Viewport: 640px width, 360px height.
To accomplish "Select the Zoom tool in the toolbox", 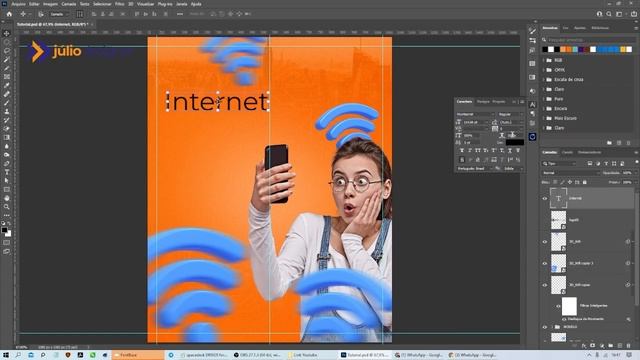I will pyautogui.click(x=7, y=207).
